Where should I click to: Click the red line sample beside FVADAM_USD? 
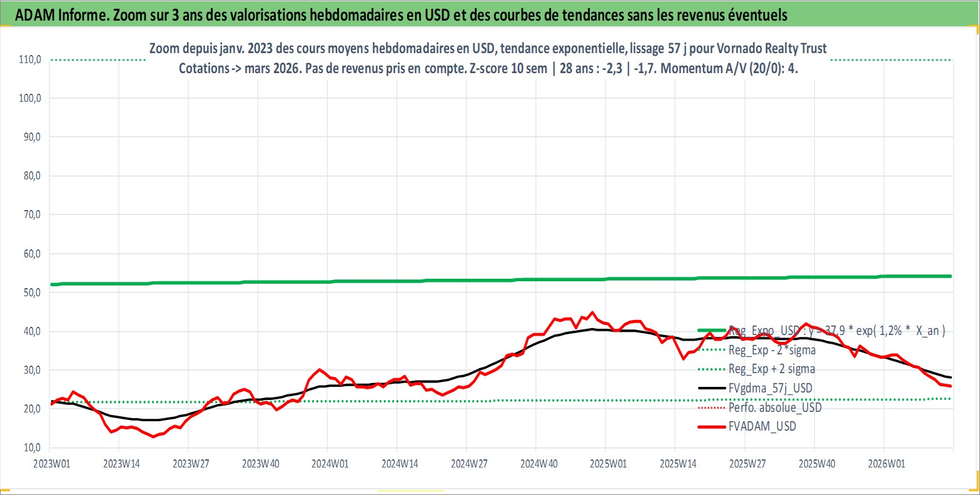point(712,427)
